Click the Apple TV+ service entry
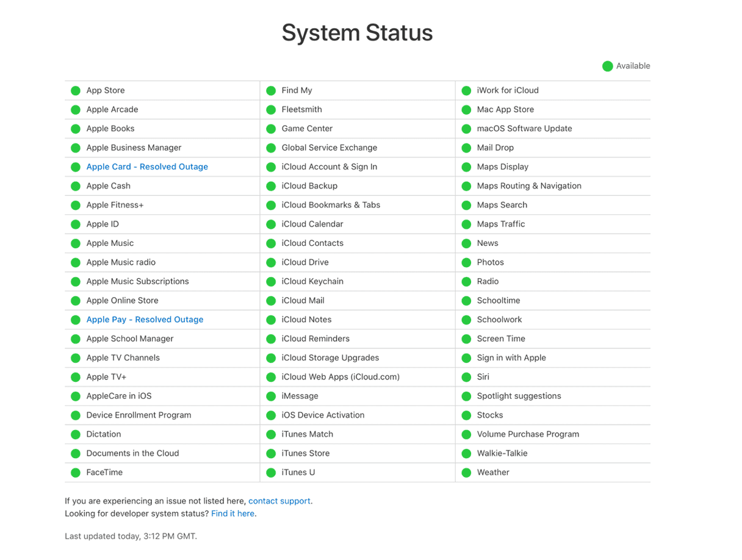The width and height of the screenshot is (742, 560). (107, 377)
